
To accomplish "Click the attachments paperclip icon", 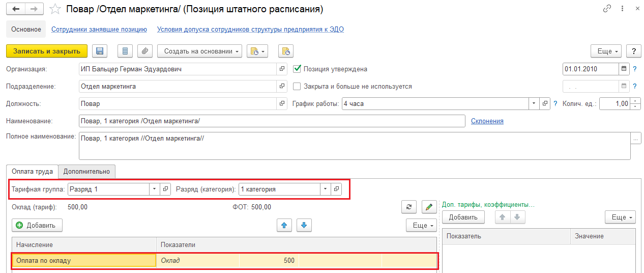I will [145, 51].
